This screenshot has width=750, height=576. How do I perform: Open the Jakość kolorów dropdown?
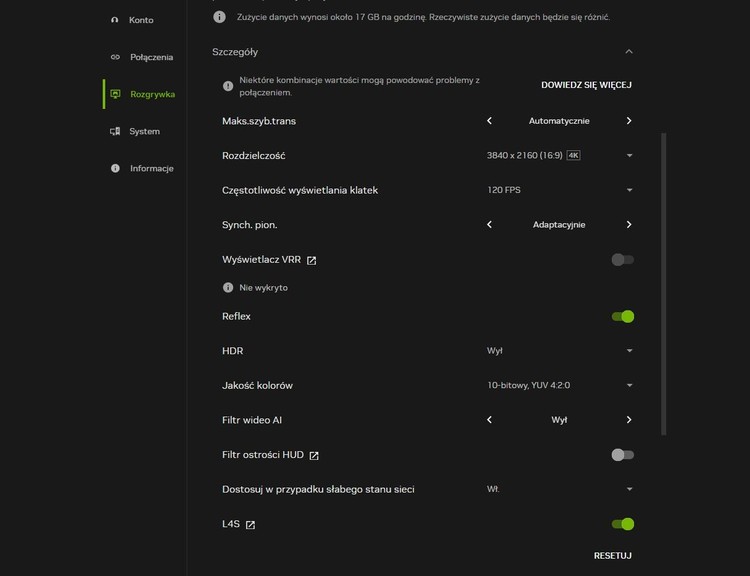(559, 385)
